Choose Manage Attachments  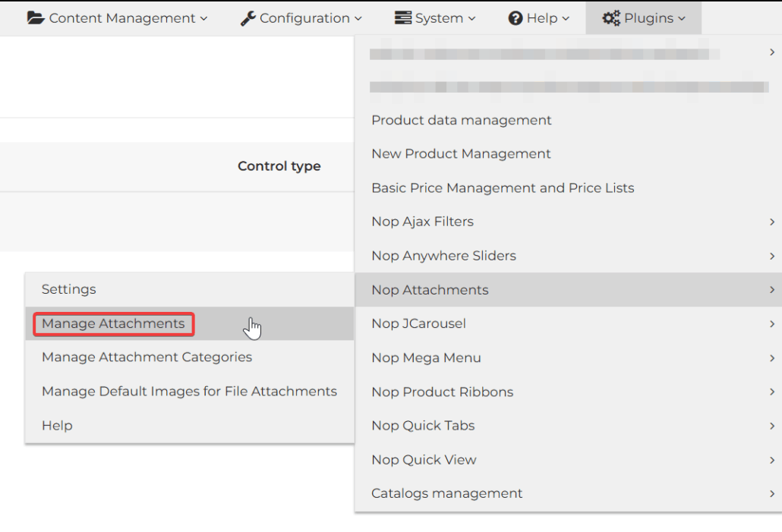click(190, 323)
